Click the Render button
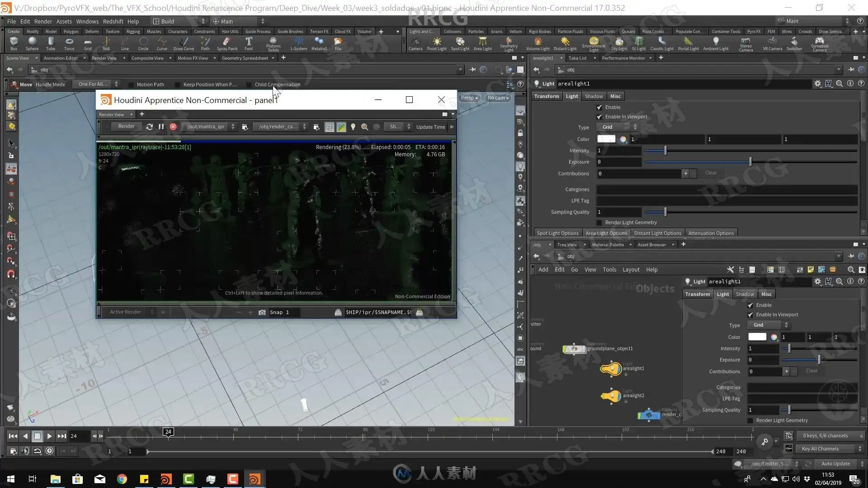 click(126, 127)
